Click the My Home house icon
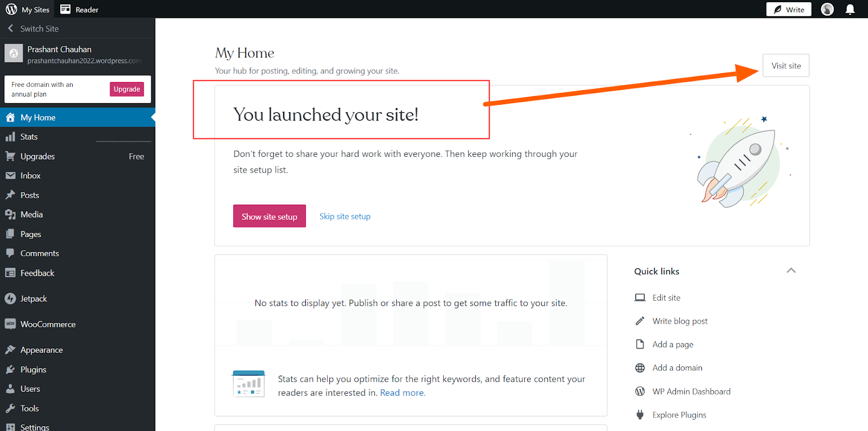 pos(10,117)
